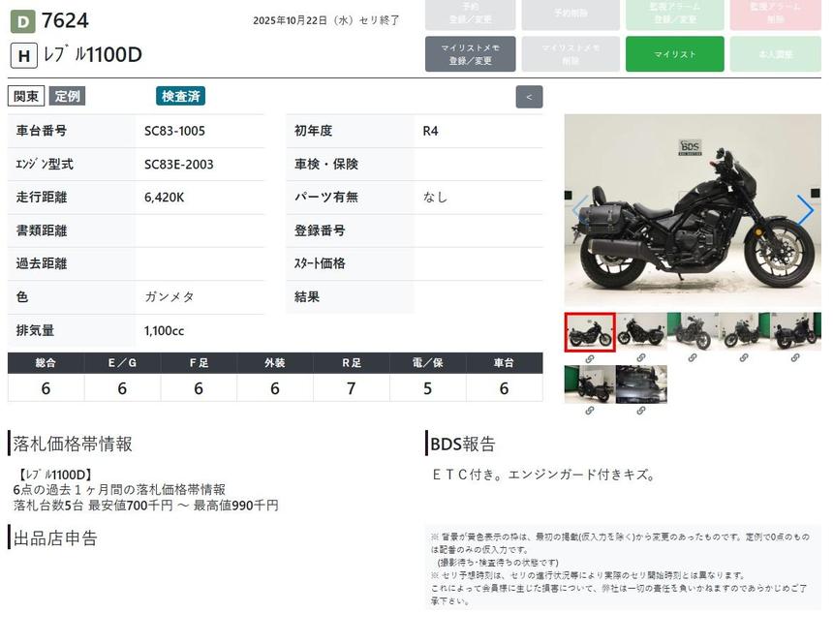This screenshot has width=833, height=644.
Task: Select the second thumbnail showing the bike's right side
Action: [x=640, y=332]
